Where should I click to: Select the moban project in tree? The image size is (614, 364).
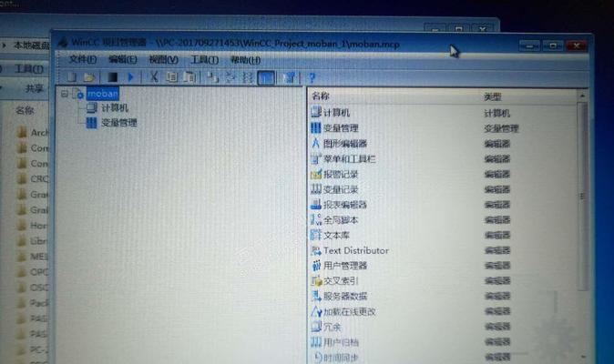pos(103,94)
